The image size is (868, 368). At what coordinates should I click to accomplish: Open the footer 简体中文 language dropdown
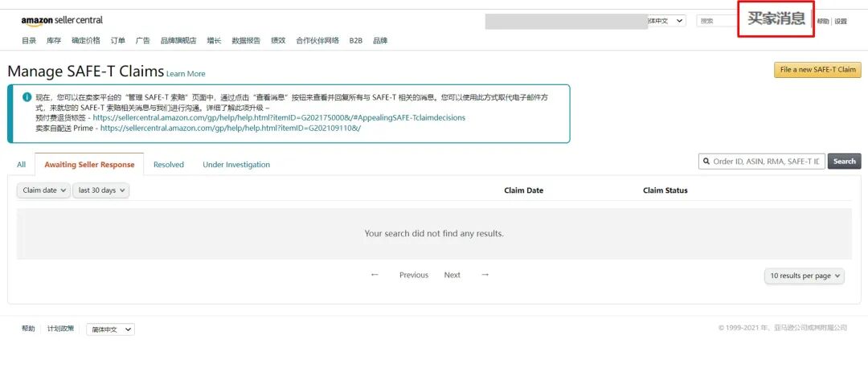110,329
